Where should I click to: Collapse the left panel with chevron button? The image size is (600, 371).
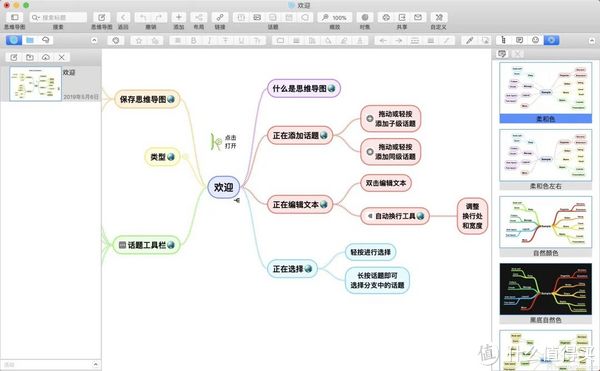pyautogui.click(x=94, y=40)
